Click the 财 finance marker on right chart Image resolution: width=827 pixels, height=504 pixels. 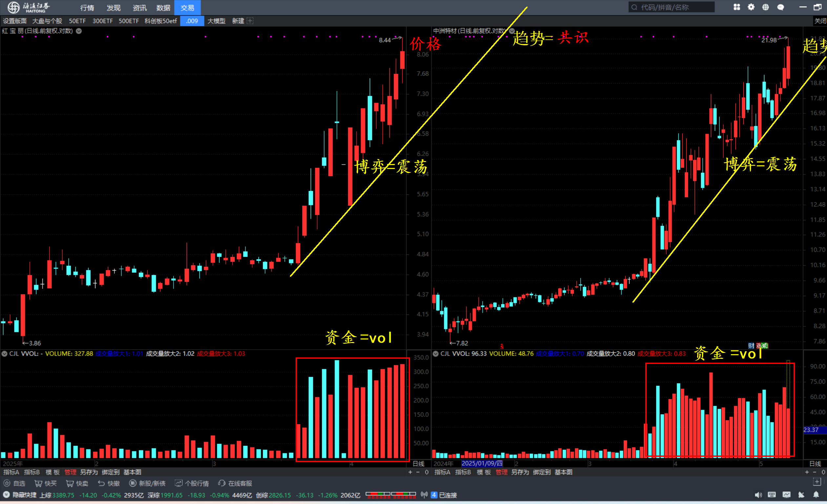[751, 346]
